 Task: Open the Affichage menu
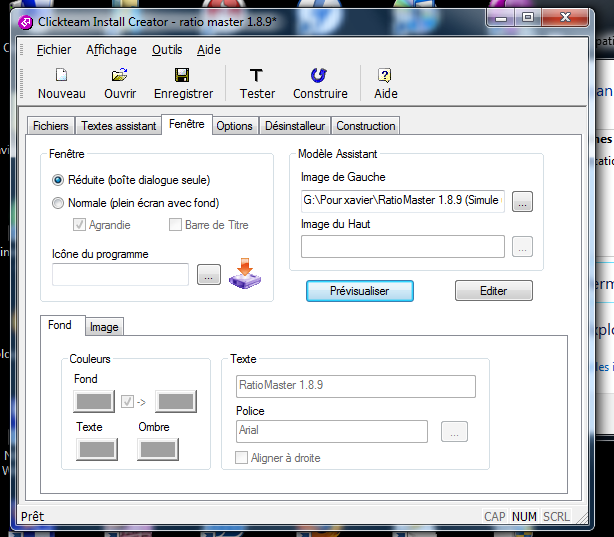(x=111, y=50)
